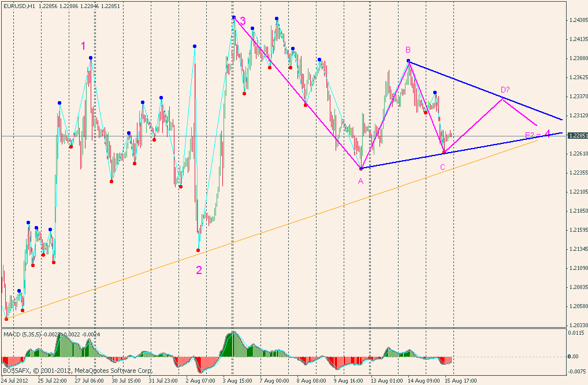
Task: Click the price level 1.23880
Action: pos(579,58)
